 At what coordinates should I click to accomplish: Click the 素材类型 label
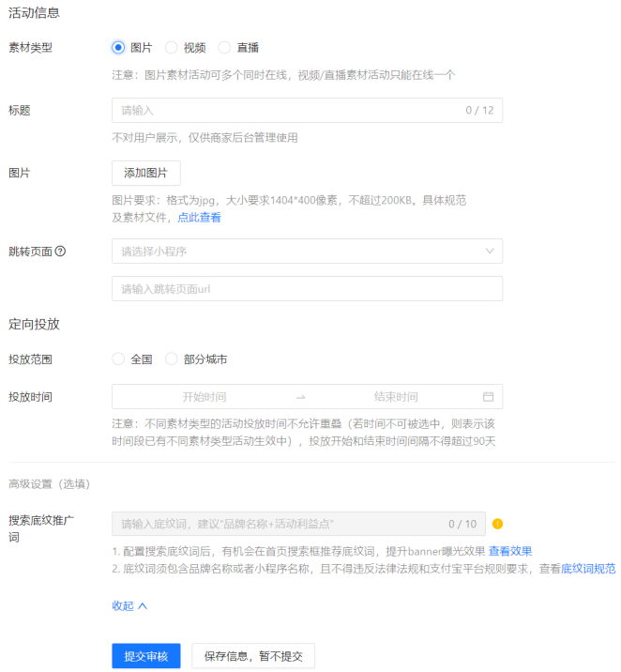30,47
